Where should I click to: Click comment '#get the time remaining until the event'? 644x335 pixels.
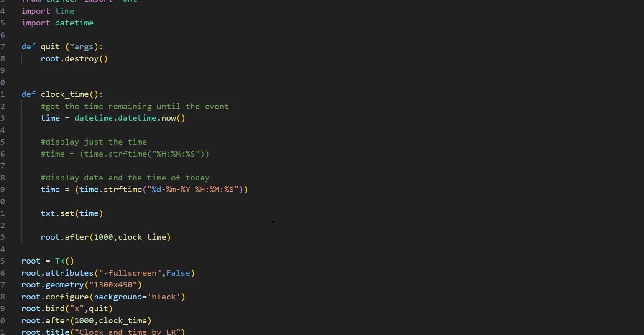tap(134, 106)
